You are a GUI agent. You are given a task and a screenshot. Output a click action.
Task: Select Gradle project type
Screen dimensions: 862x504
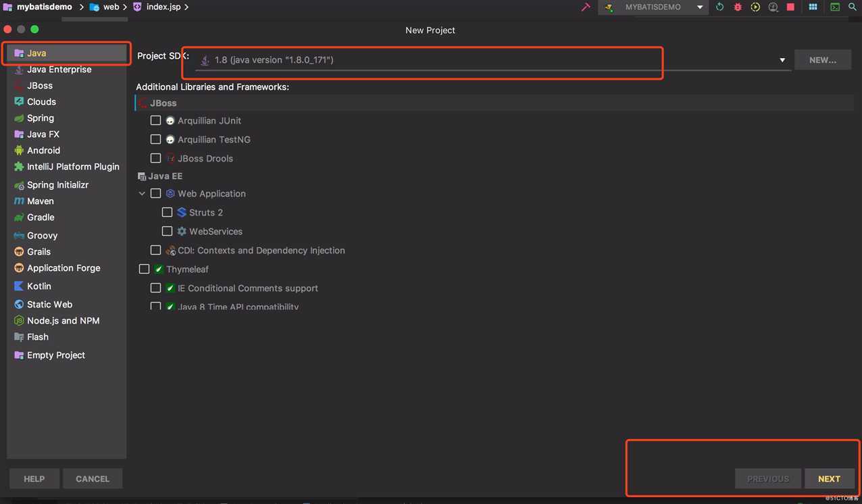tap(66, 217)
